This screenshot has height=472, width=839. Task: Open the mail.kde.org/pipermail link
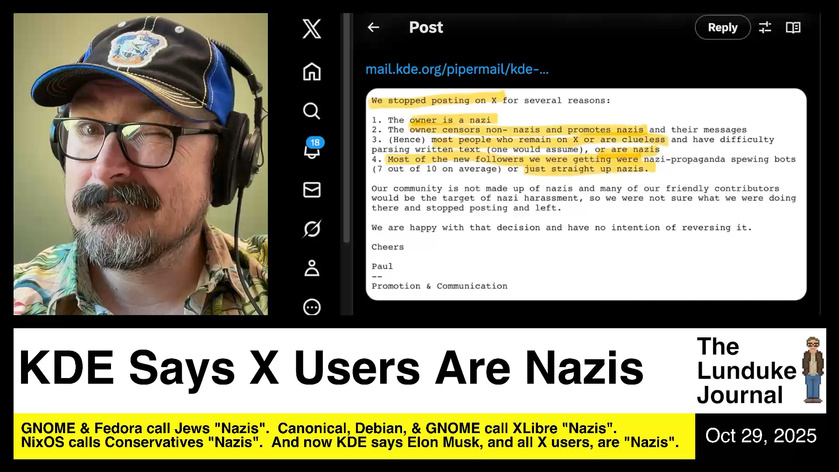tap(457, 70)
